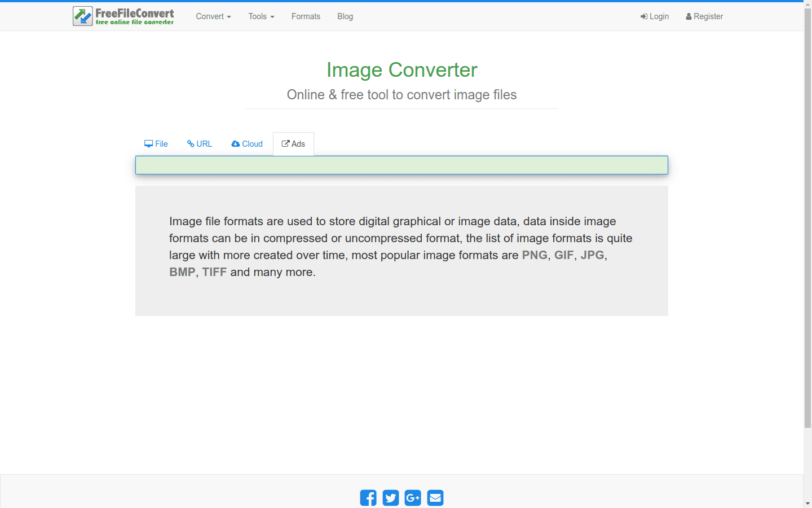The height and width of the screenshot is (508, 812).
Task: Click the cloud upload icon on Cloud tab
Action: [235, 143]
